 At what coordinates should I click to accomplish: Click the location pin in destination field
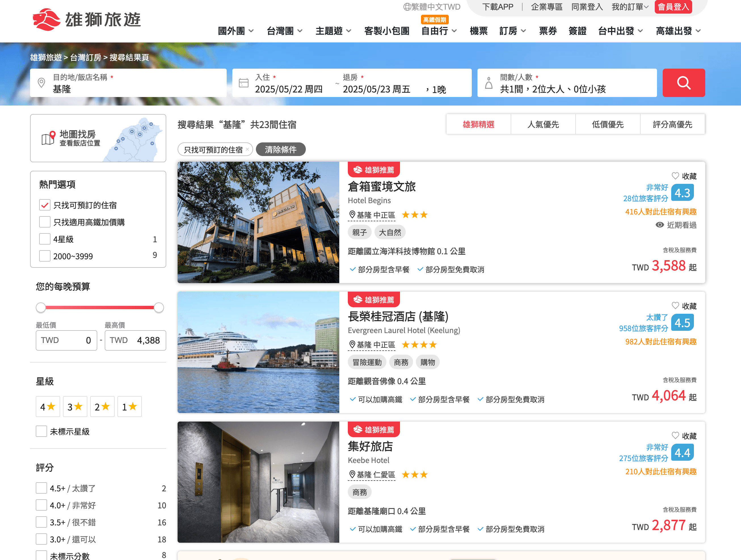pos(41,83)
